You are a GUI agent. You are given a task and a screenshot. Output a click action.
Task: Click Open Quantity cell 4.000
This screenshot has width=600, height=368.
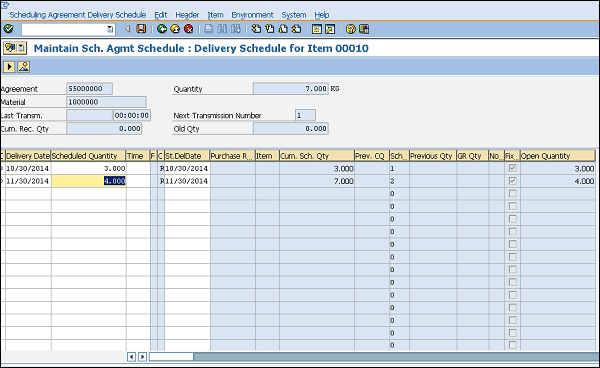pyautogui.click(x=558, y=181)
